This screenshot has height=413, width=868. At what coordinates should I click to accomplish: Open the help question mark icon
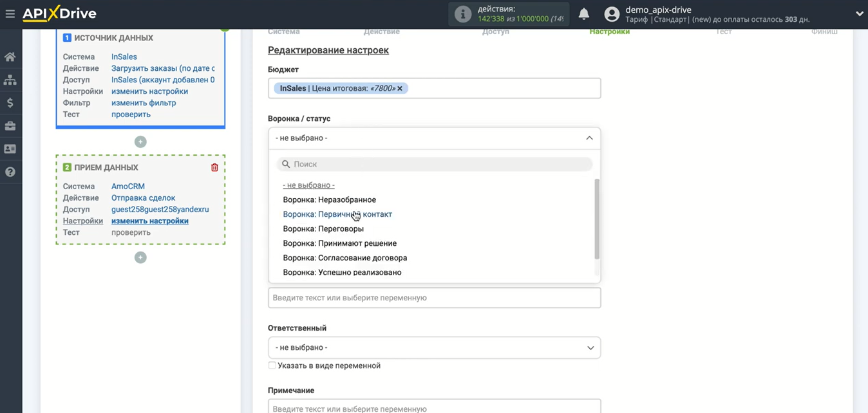coord(10,172)
